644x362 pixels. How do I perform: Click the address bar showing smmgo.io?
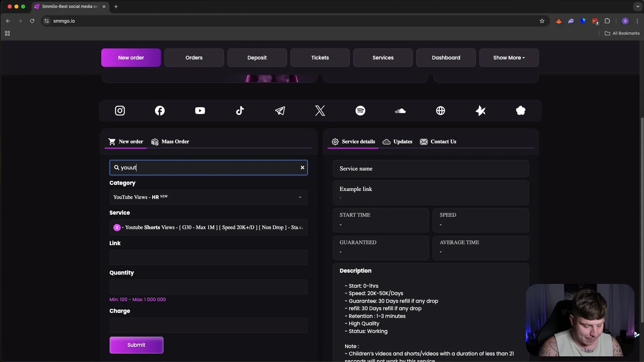295,21
